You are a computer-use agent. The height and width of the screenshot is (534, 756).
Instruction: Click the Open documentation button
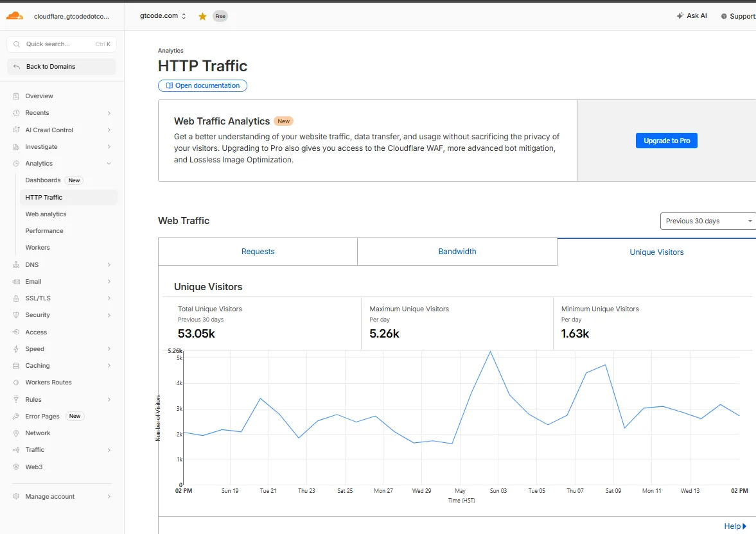pyautogui.click(x=202, y=86)
